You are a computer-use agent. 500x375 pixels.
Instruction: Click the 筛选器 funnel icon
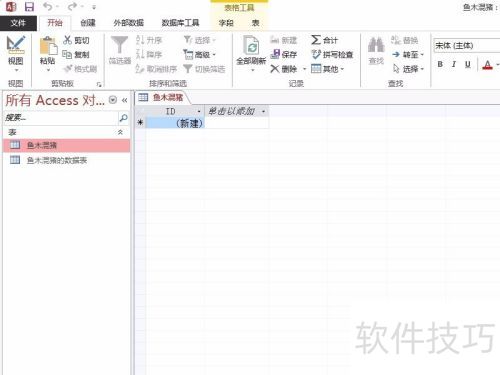click(119, 45)
